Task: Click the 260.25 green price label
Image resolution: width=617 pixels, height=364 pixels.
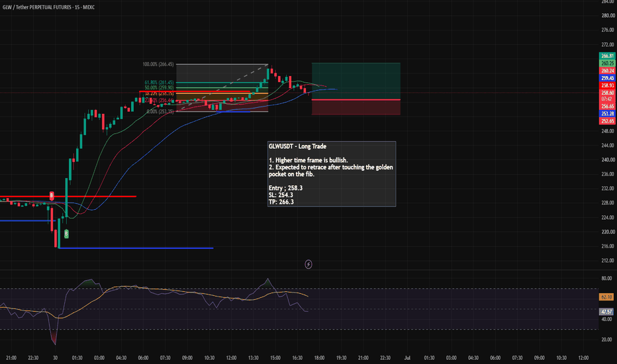Action: [x=607, y=64]
